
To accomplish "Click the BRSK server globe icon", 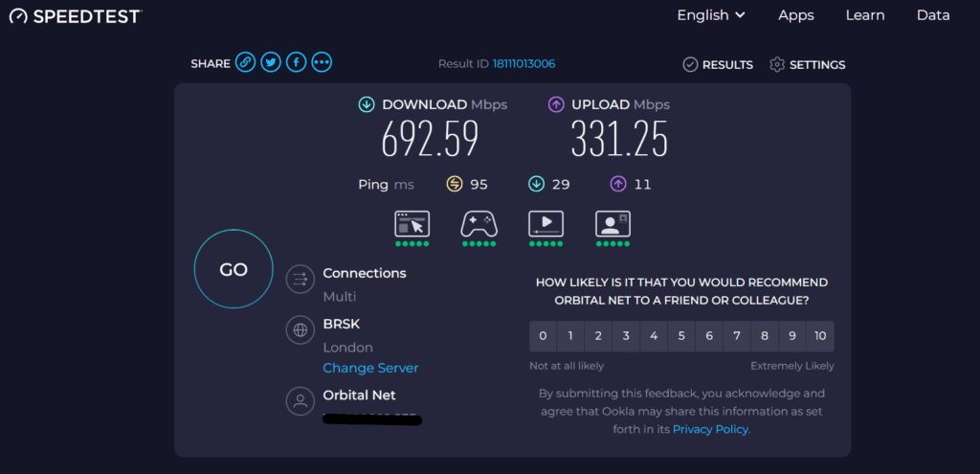I will (x=300, y=329).
